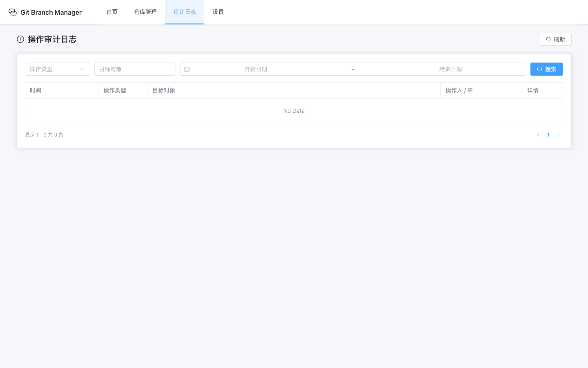Image resolution: width=588 pixels, height=368 pixels.
Task: Click the 目标对象 table column header
Action: point(164,90)
